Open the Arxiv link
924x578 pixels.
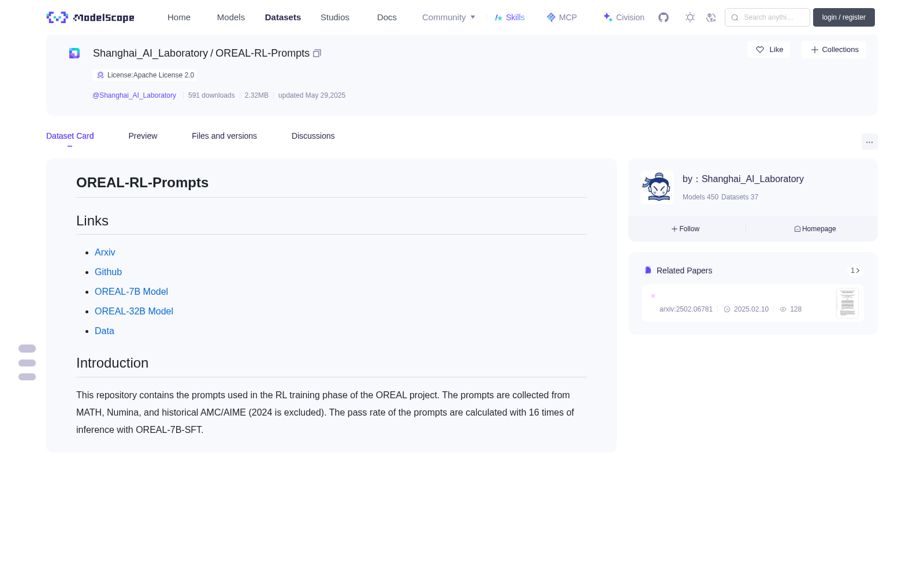pos(105,253)
